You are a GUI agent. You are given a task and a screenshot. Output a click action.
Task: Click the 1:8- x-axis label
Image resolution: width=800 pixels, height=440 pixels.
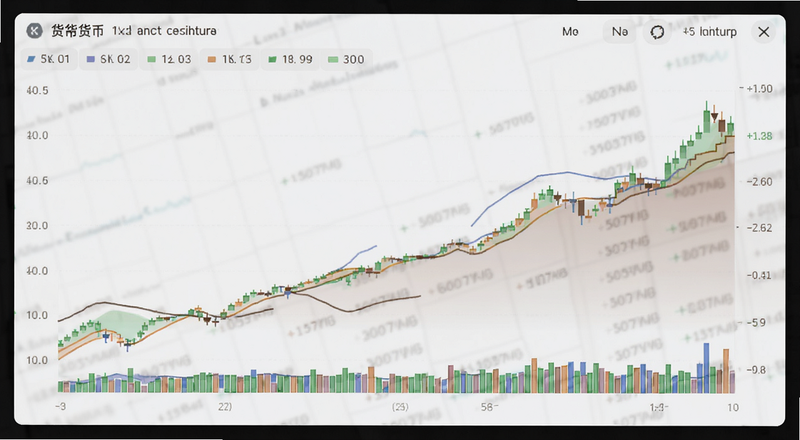[x=659, y=407]
